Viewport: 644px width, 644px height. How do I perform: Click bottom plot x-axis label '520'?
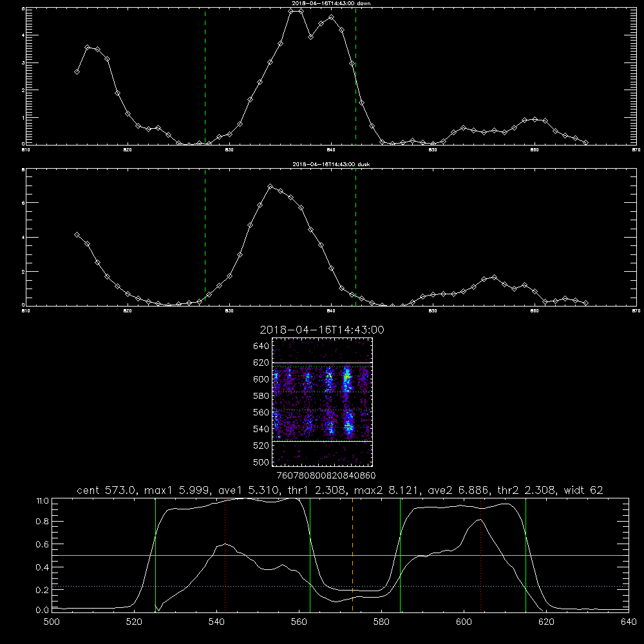click(x=135, y=622)
